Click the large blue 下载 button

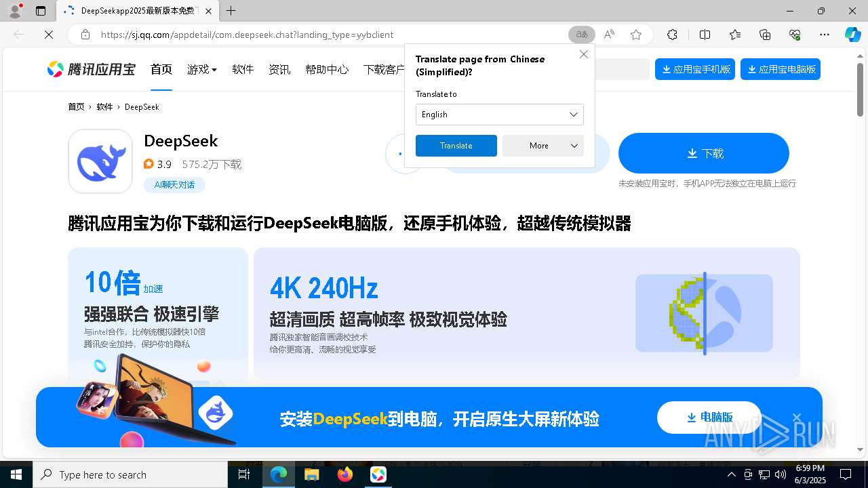point(704,153)
